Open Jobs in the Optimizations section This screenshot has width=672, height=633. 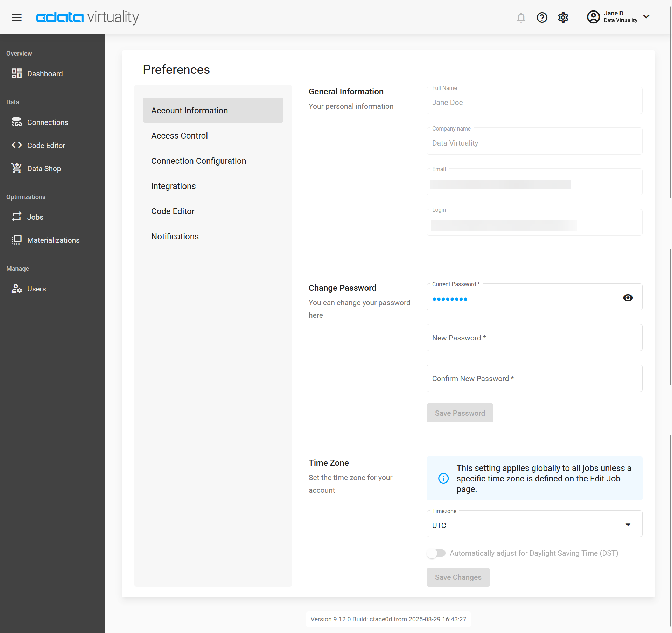pos(35,217)
